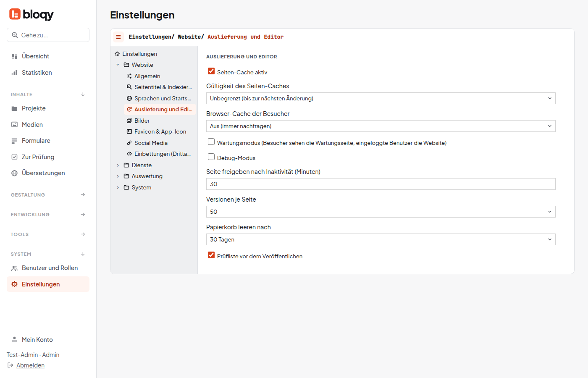Screen dimensions: 588x378
Task: Enable the Wartungsmodus checkbox
Action: tap(211, 142)
